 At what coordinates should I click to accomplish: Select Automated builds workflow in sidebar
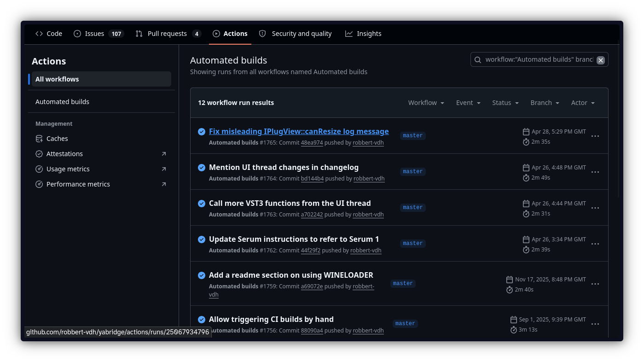63,102
